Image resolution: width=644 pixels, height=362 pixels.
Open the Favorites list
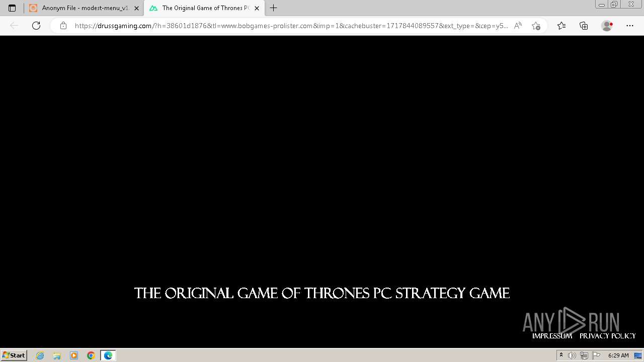point(561,26)
